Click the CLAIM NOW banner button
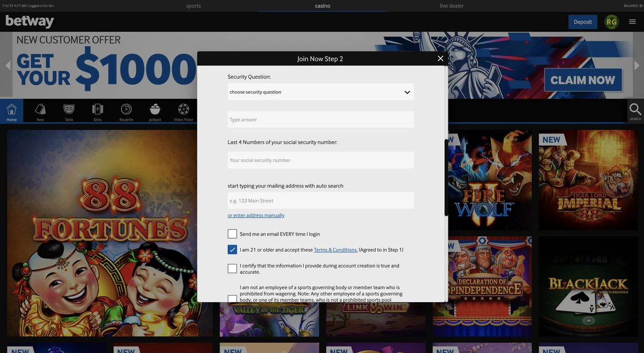 point(583,80)
